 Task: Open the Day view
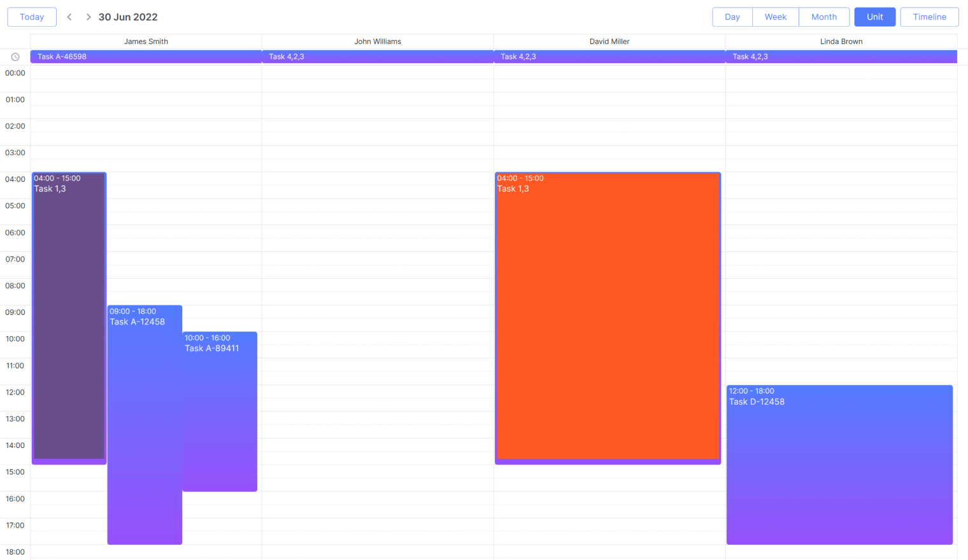(732, 17)
